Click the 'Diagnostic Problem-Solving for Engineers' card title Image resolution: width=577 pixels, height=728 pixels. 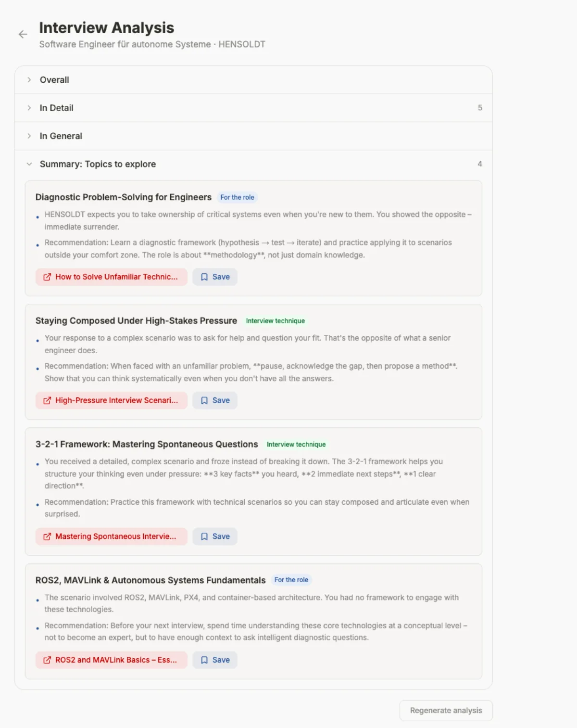[124, 197]
